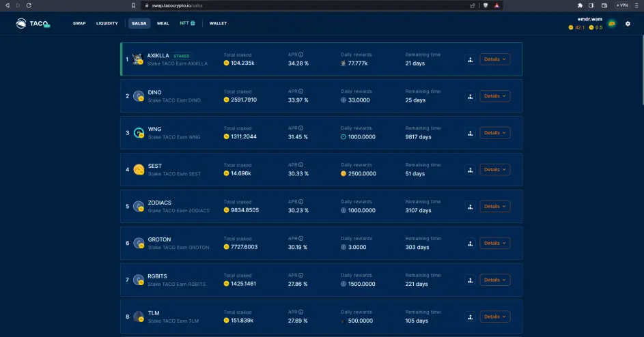Click the APR info icon in GROTON row
Screen dimensions: 644x337
301,239
